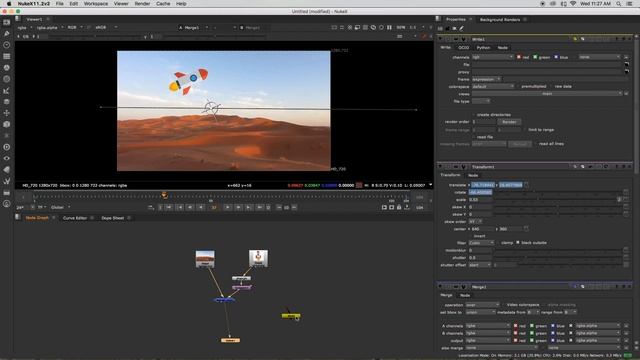Enable create directories checkbox
The image size is (640, 360).
(x=474, y=115)
